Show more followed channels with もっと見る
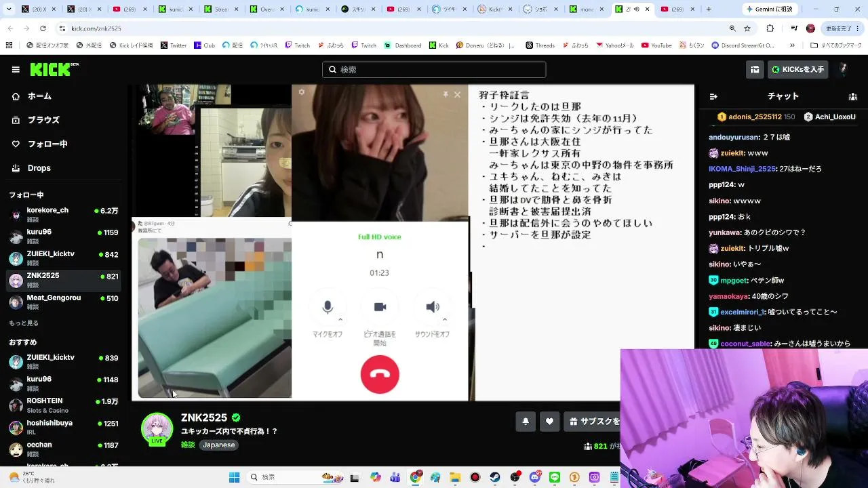Viewport: 868px width, 488px height. pyautogui.click(x=24, y=323)
